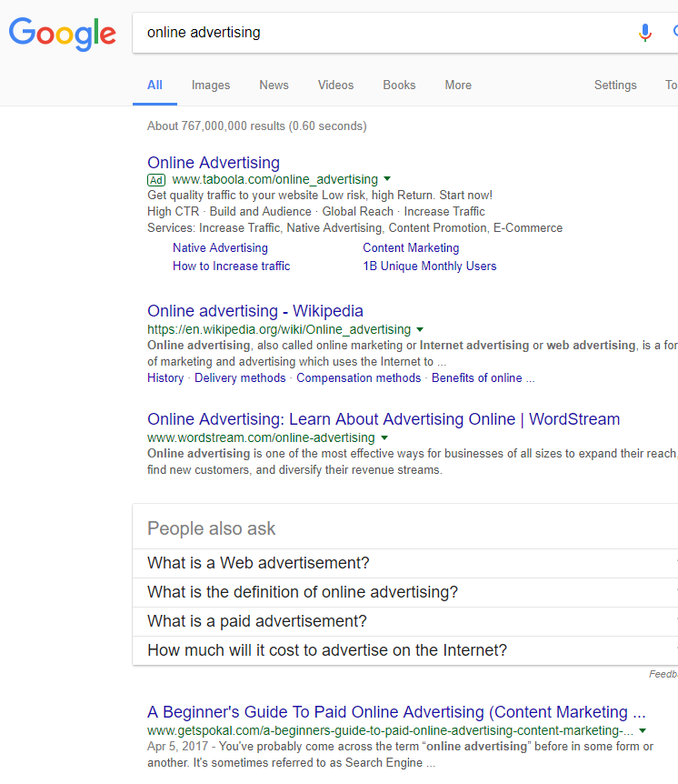Open search Settings menu

click(x=615, y=85)
